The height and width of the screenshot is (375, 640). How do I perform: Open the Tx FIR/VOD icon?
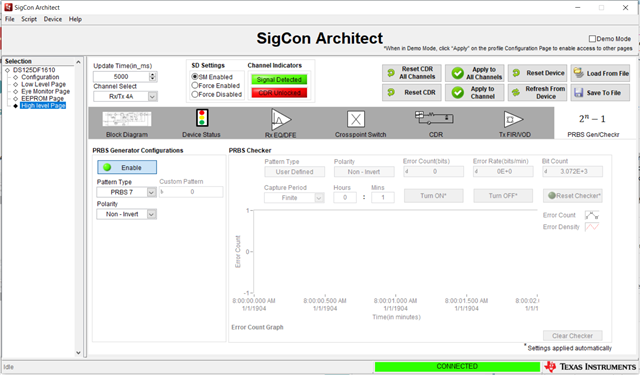pyautogui.click(x=513, y=120)
